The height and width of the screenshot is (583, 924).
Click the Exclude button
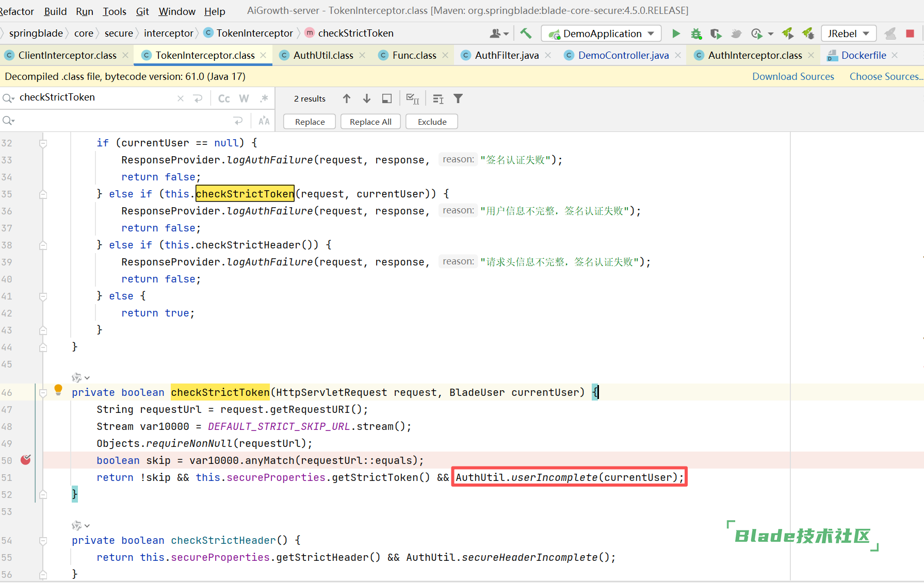pyautogui.click(x=432, y=122)
